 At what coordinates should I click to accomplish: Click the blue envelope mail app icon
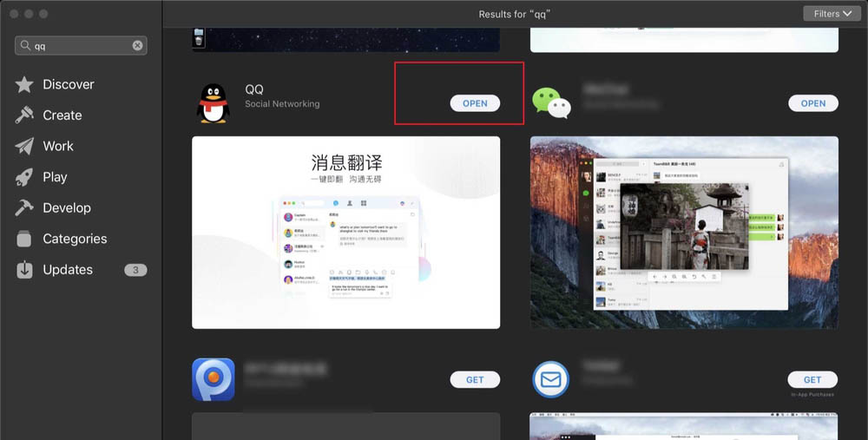(x=551, y=379)
